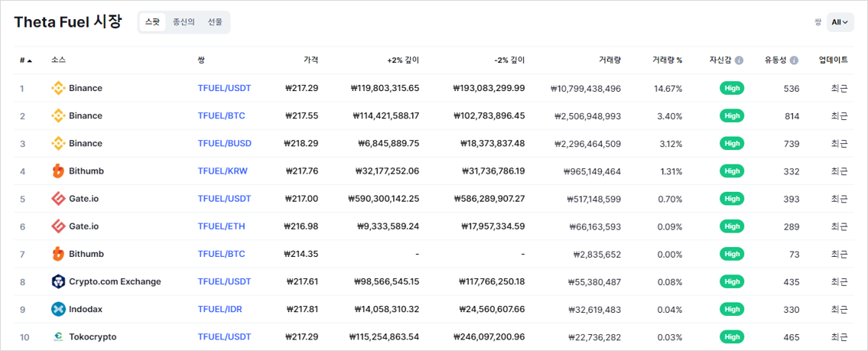Open the TFUEL/IDR pair link

[x=219, y=310]
